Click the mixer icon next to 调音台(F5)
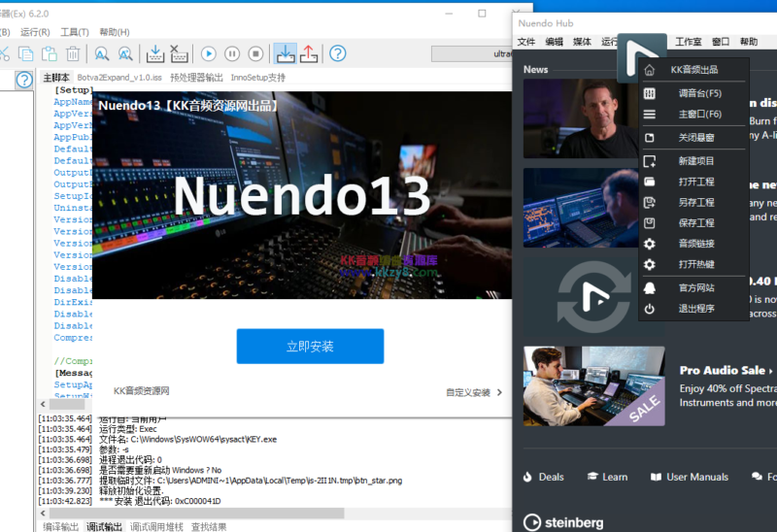Screen dimensions: 777x532 [649, 93]
